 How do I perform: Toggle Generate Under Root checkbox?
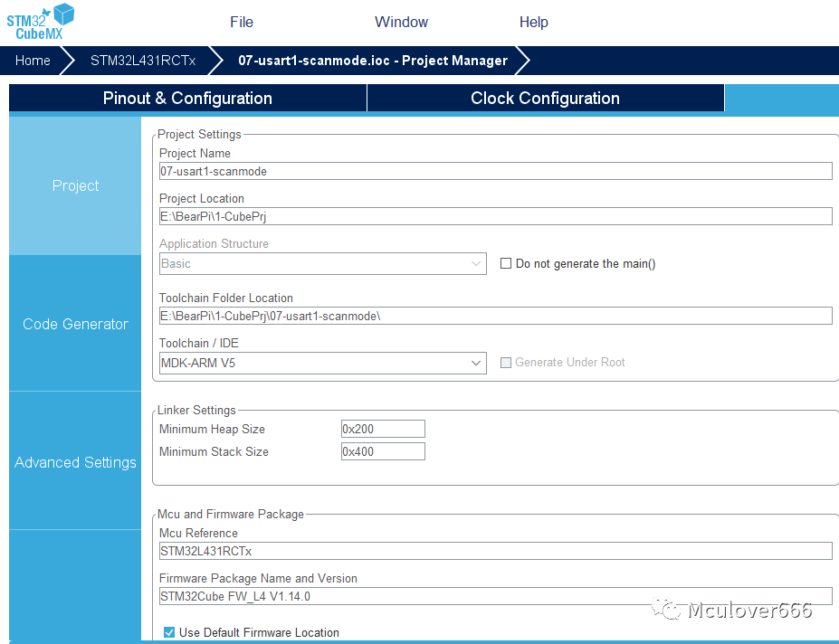pyautogui.click(x=506, y=363)
